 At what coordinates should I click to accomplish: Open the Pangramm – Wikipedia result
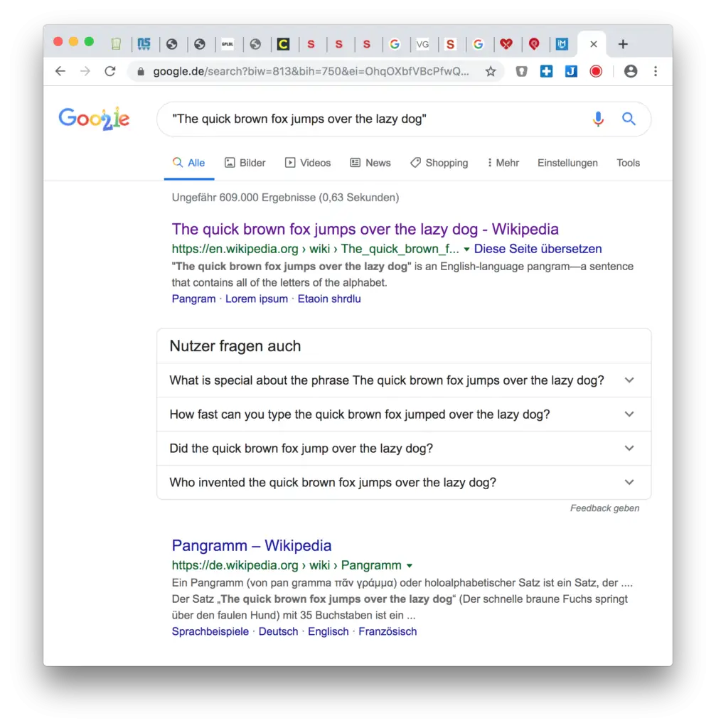click(x=251, y=545)
